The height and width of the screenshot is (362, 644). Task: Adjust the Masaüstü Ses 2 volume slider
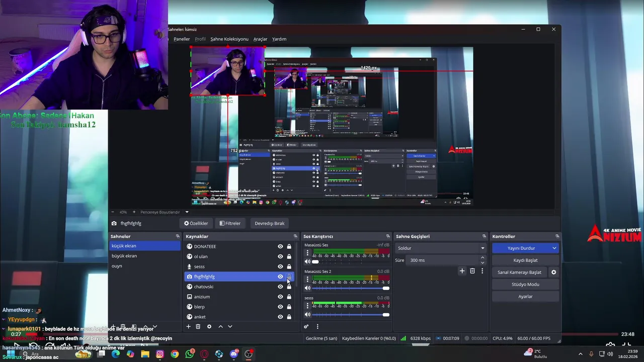pyautogui.click(x=351, y=288)
